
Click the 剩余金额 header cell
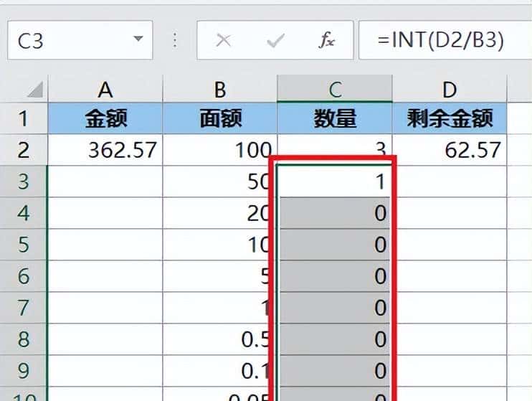(x=450, y=118)
